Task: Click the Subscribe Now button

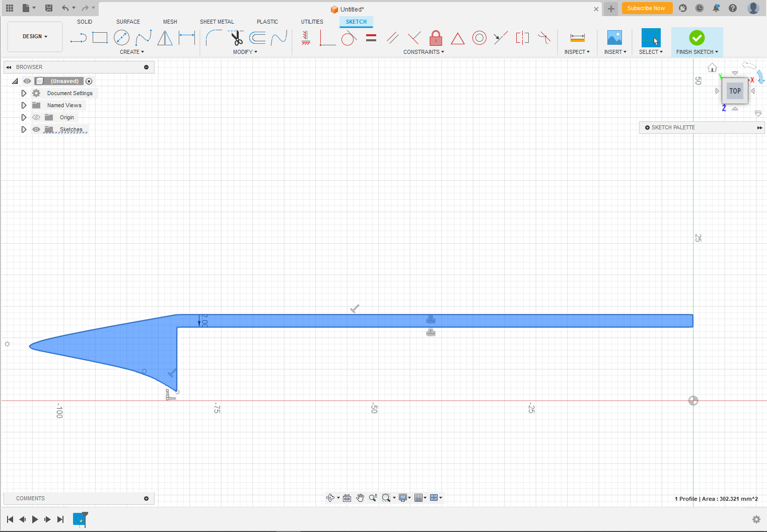Action: 647,8
